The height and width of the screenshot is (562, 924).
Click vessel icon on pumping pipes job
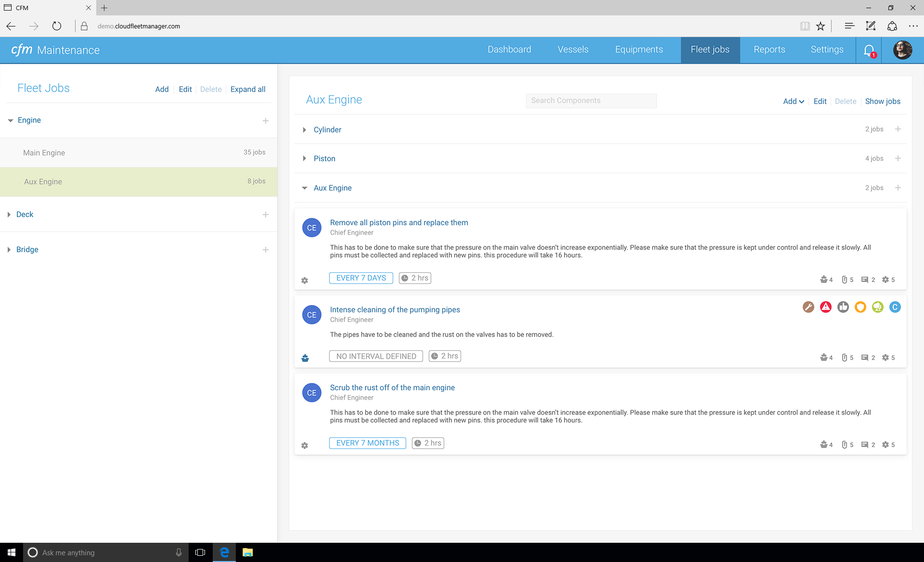(305, 358)
